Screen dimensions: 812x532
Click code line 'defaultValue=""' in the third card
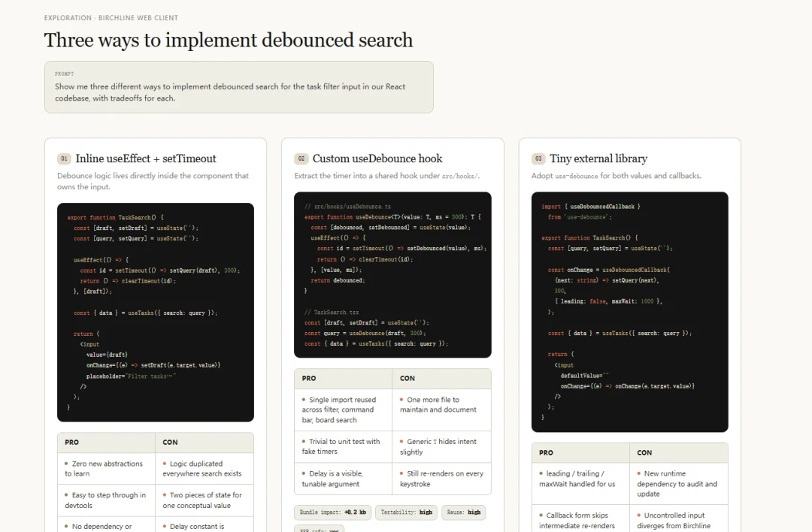pyautogui.click(x=585, y=376)
